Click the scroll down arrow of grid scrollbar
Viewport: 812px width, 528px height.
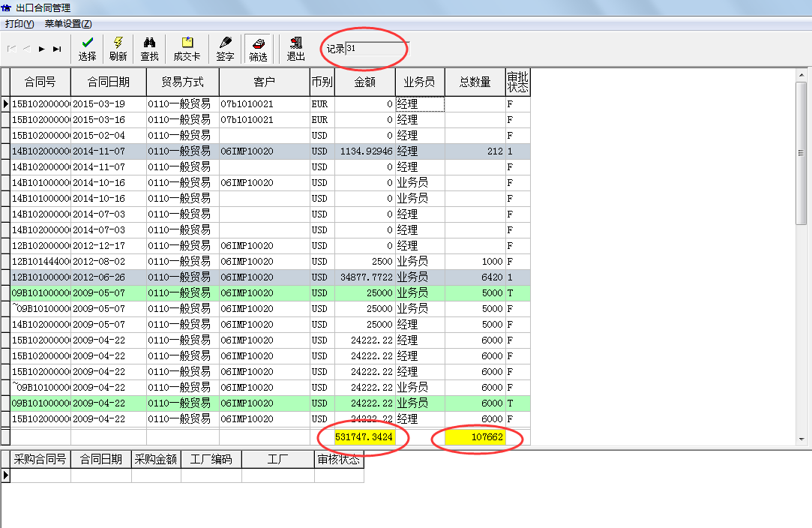[801, 439]
